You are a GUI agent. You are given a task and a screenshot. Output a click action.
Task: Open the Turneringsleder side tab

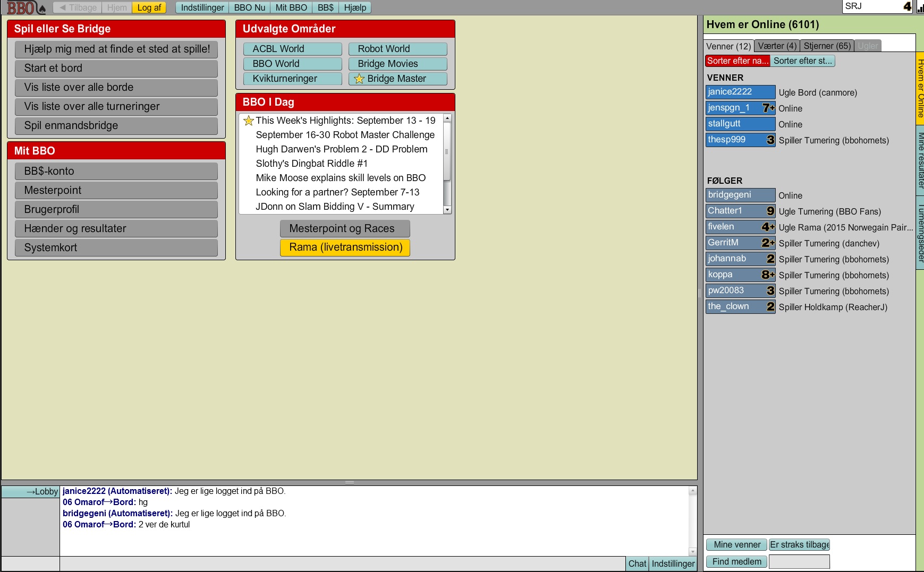tap(920, 233)
